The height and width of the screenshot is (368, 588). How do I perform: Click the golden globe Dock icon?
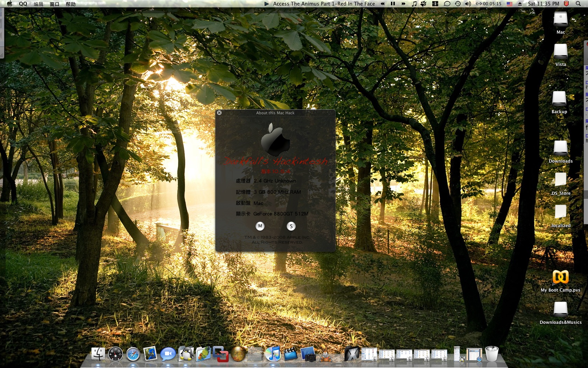(238, 354)
